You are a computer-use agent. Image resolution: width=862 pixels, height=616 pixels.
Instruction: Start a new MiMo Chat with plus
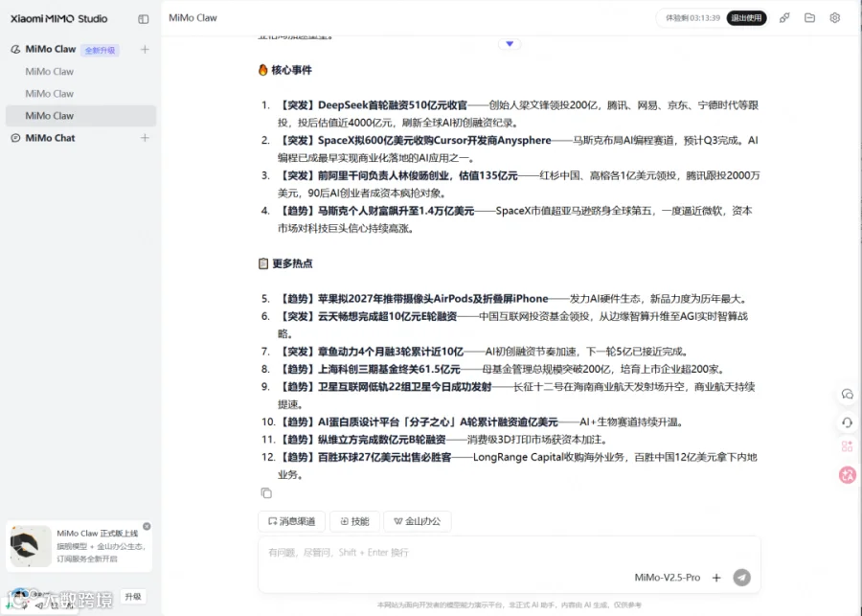coord(145,138)
